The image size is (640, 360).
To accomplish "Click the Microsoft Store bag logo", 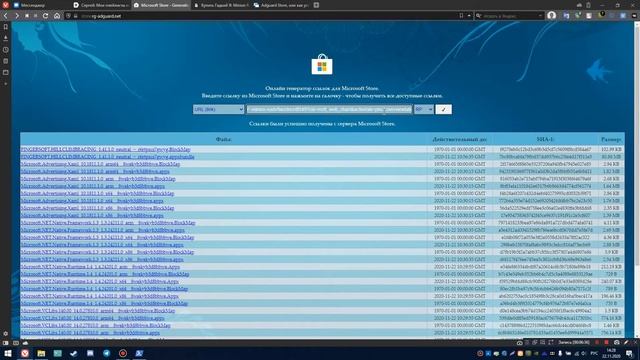I will pyautogui.click(x=322, y=64).
